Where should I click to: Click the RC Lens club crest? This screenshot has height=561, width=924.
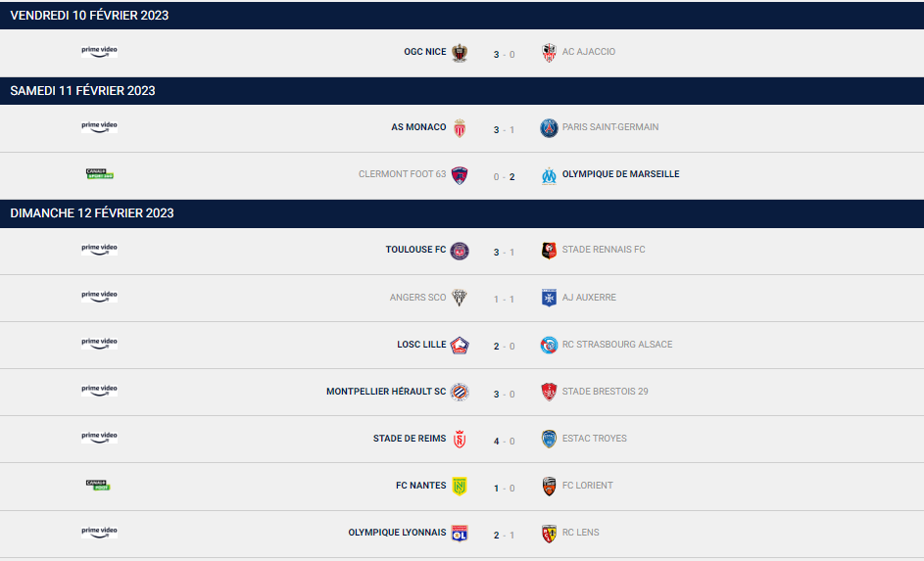[x=549, y=533]
